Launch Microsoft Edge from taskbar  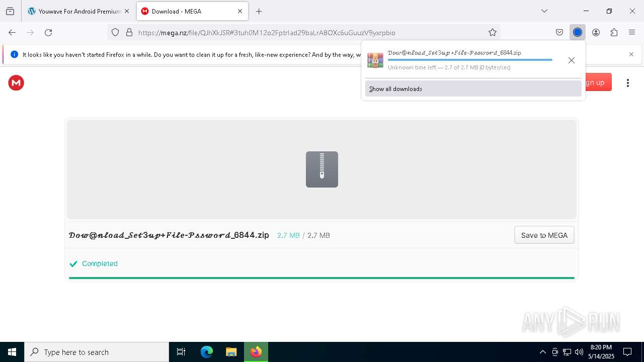[207, 352]
